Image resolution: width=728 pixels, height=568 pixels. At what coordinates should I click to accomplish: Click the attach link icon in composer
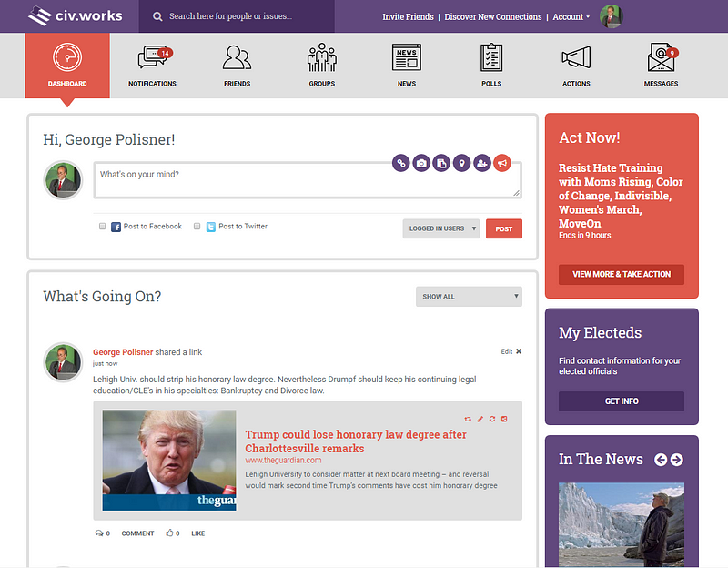[400, 163]
